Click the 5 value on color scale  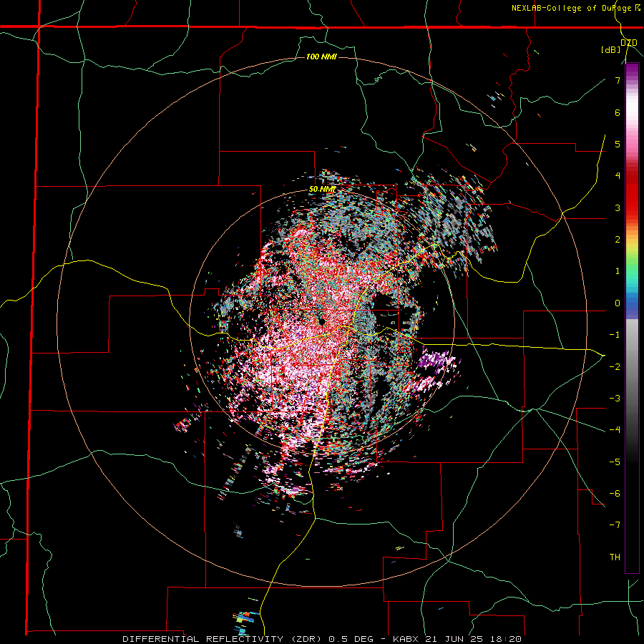coord(618,144)
